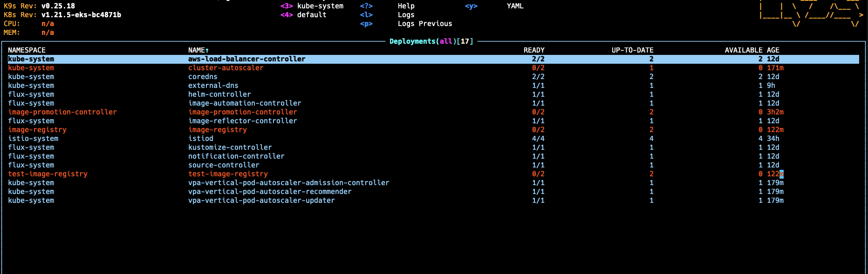Click the READY column header
868x274 pixels.
coord(534,50)
